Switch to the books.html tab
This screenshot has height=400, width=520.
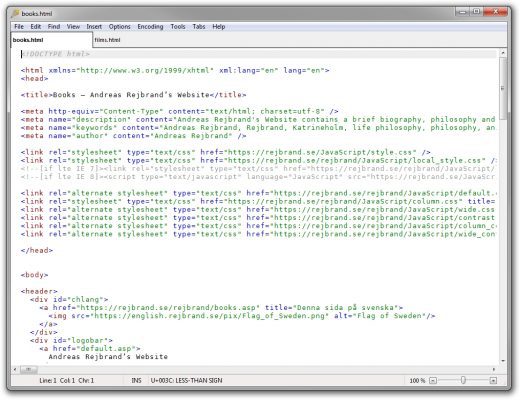(x=51, y=40)
